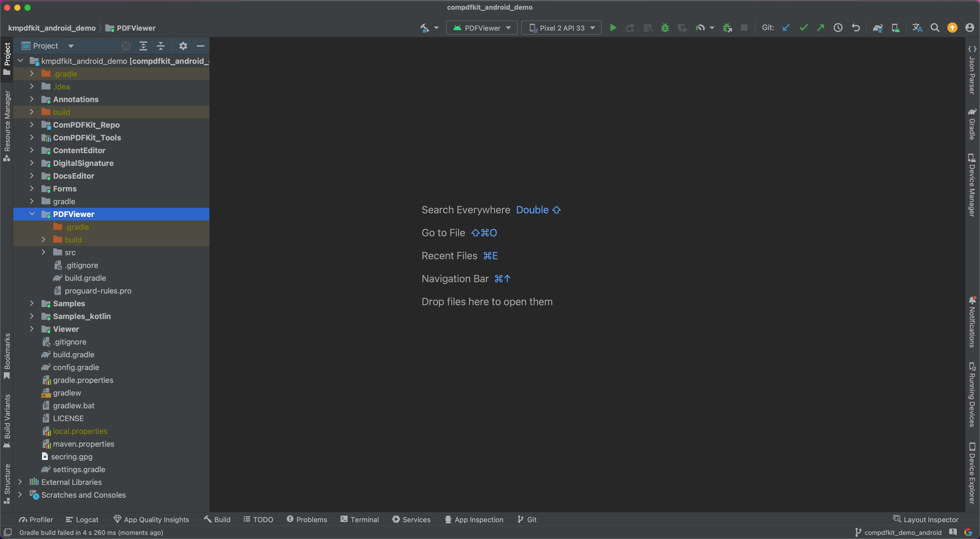The width and height of the screenshot is (980, 539).
Task: Click the Git Push arrow icon
Action: click(x=820, y=28)
